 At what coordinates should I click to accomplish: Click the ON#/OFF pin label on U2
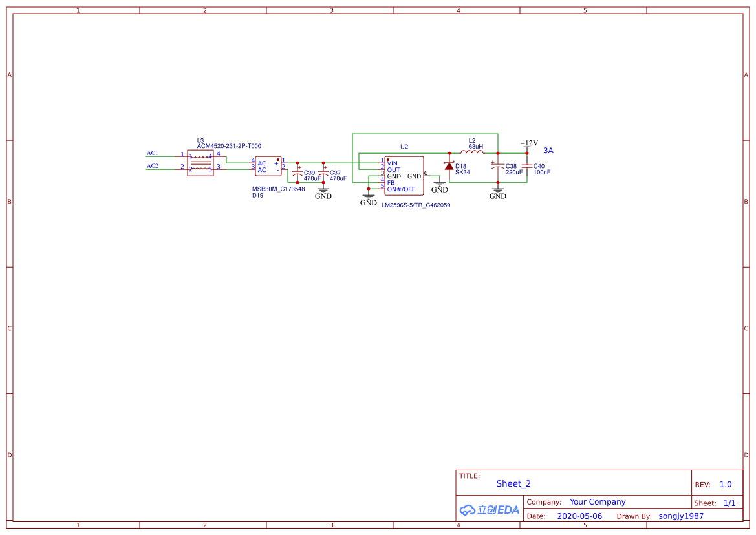(x=401, y=189)
